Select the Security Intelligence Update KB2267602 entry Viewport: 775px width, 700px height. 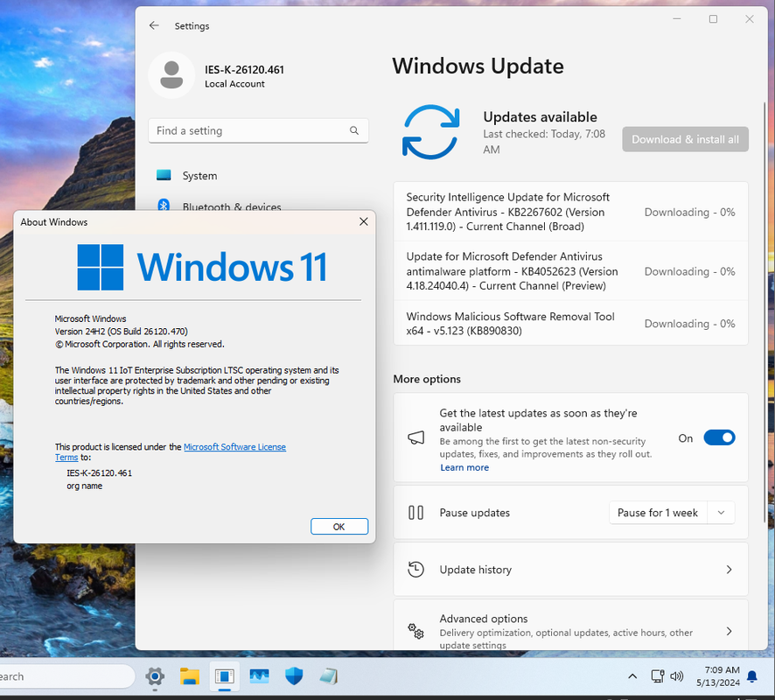click(570, 212)
